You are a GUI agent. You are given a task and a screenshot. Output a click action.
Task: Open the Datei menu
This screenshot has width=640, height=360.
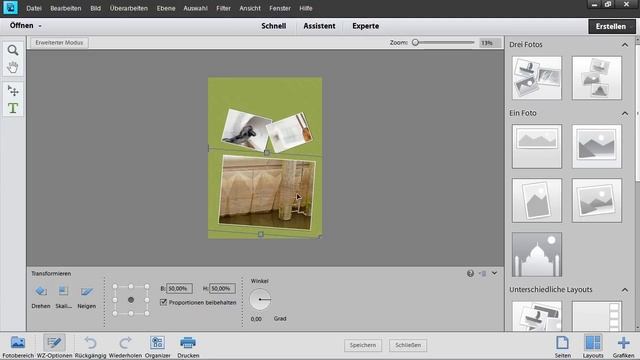(x=33, y=8)
